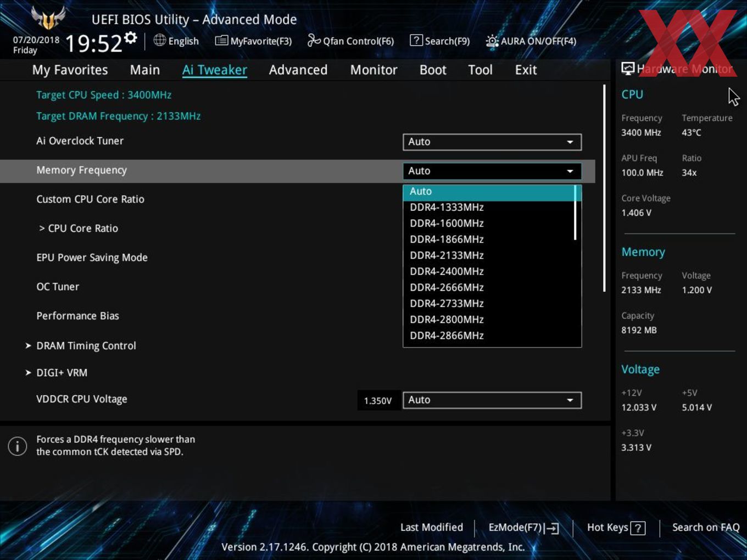Click Target CPU Speed 3400MHz text
Image resolution: width=747 pixels, height=560 pixels.
click(104, 94)
